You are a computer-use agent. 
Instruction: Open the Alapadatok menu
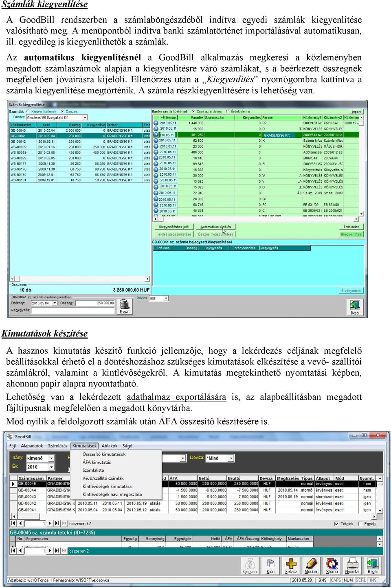(32, 446)
